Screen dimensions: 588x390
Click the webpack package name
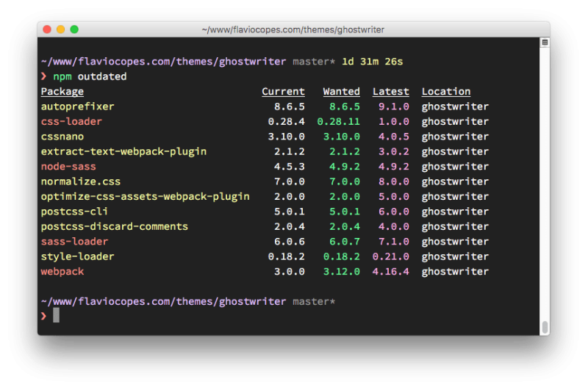[x=62, y=271]
